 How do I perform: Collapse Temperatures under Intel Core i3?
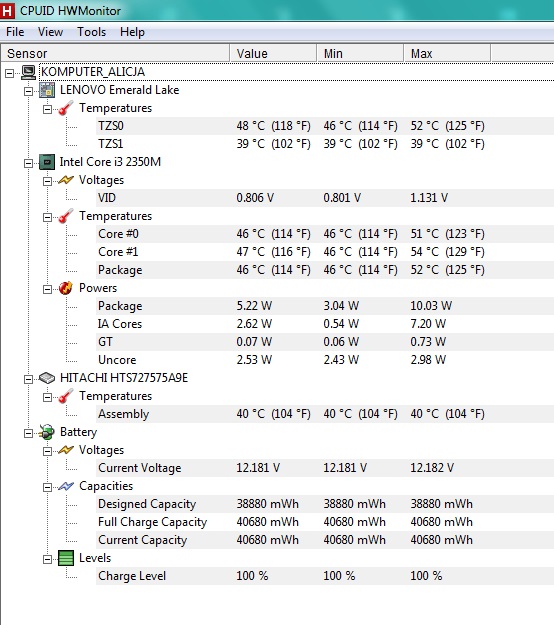click(x=47, y=217)
